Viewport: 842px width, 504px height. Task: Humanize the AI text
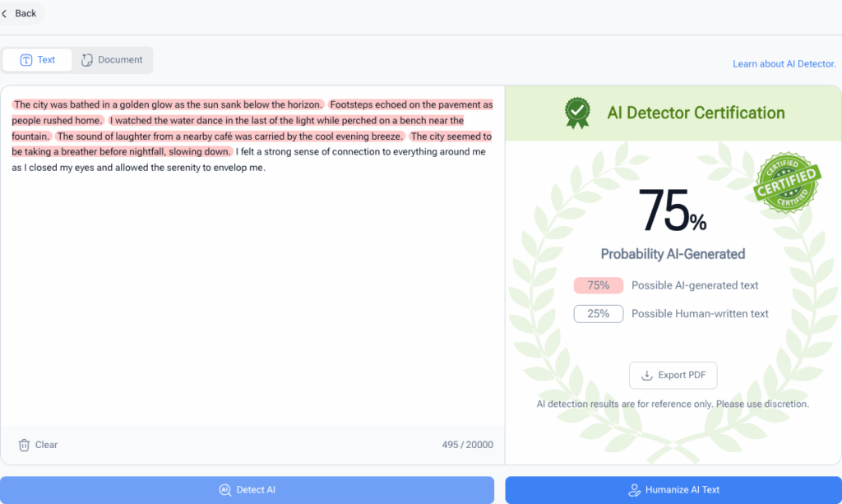coord(673,489)
